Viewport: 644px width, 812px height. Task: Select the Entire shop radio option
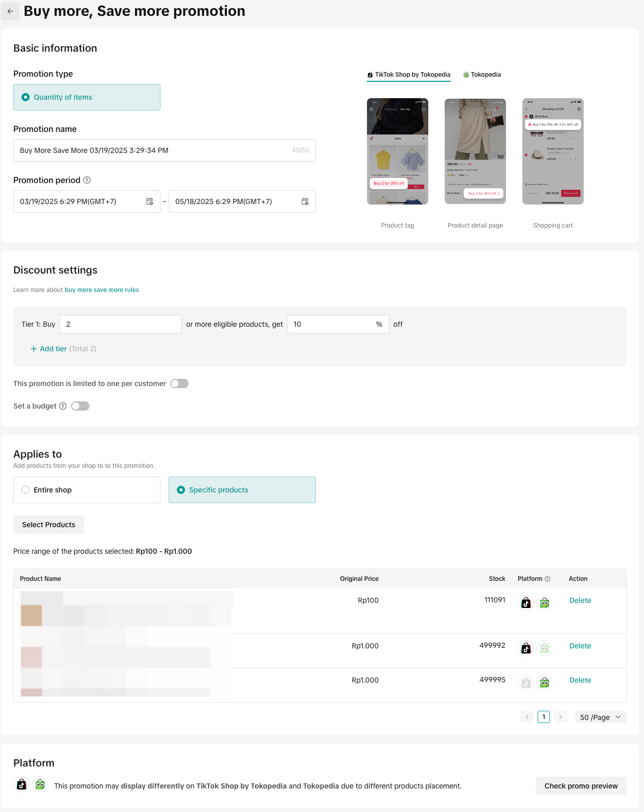[26, 490]
